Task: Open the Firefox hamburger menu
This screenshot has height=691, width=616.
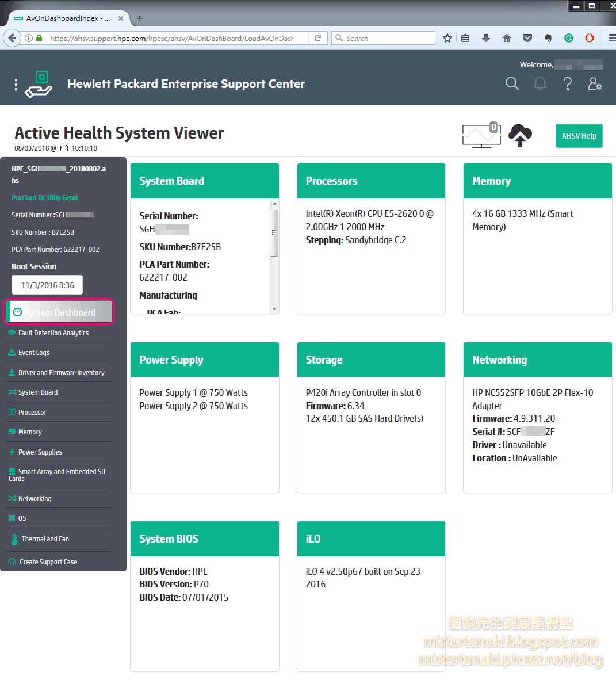Action: tap(611, 37)
